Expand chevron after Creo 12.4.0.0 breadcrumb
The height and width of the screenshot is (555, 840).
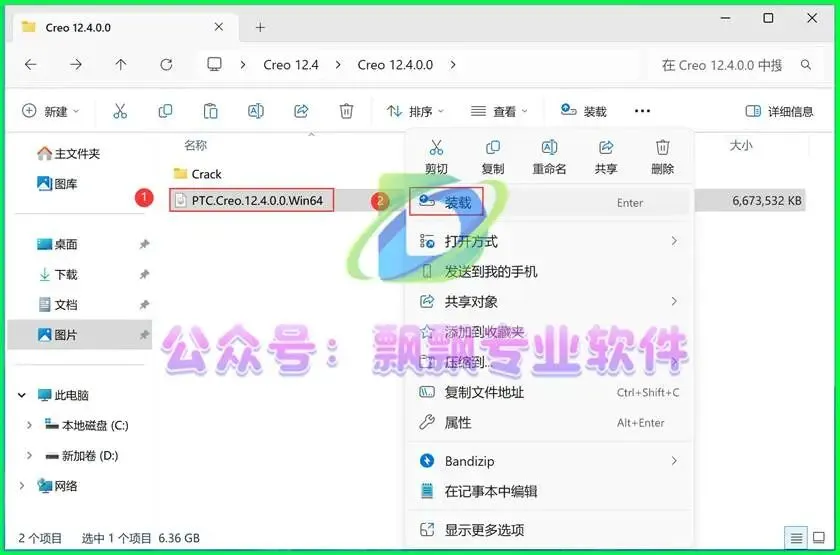[453, 65]
